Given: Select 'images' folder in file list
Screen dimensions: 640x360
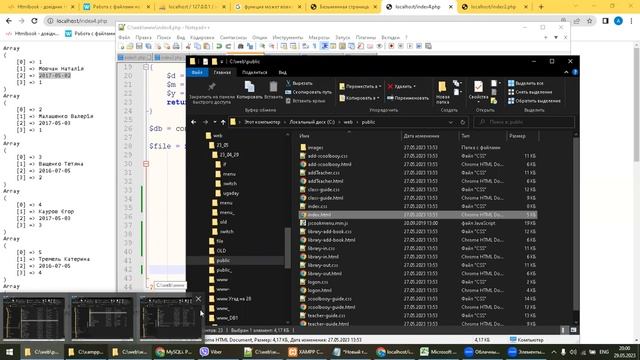Looking at the screenshot, I should click(x=315, y=147).
